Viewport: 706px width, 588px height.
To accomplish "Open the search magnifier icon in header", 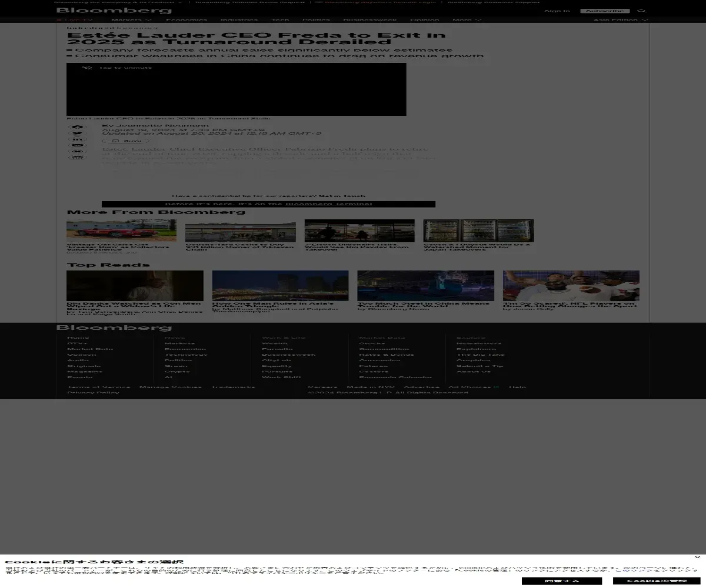I will click(642, 11).
